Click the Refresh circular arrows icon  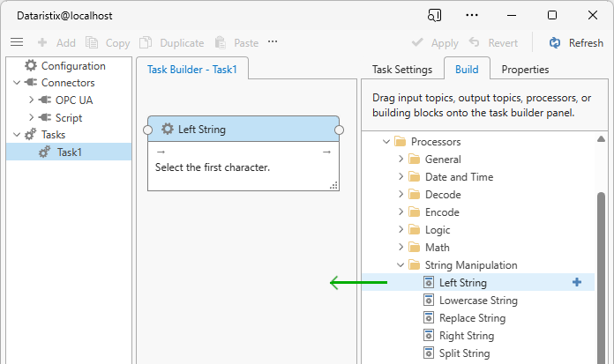pyautogui.click(x=555, y=42)
